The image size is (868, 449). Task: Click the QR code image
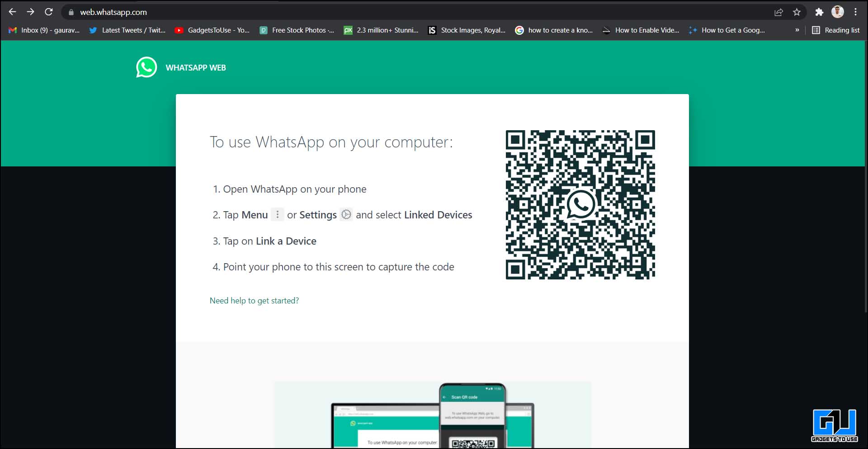click(x=580, y=205)
